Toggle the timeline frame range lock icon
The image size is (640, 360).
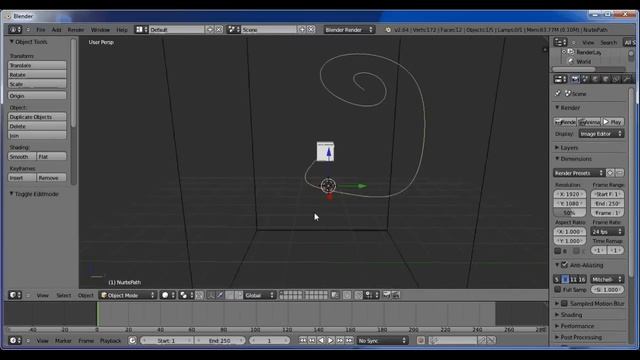(x=132, y=340)
